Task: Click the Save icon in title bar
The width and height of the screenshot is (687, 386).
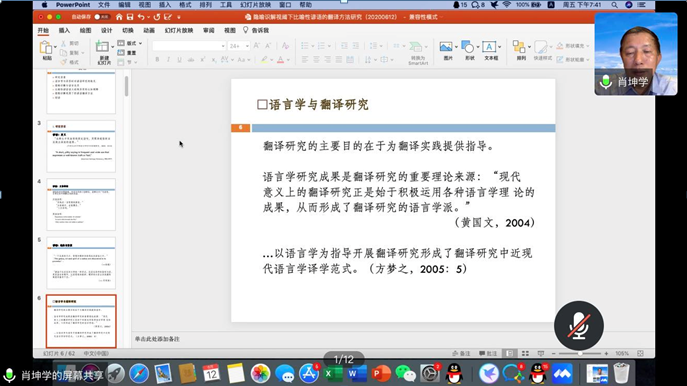Action: coord(130,17)
